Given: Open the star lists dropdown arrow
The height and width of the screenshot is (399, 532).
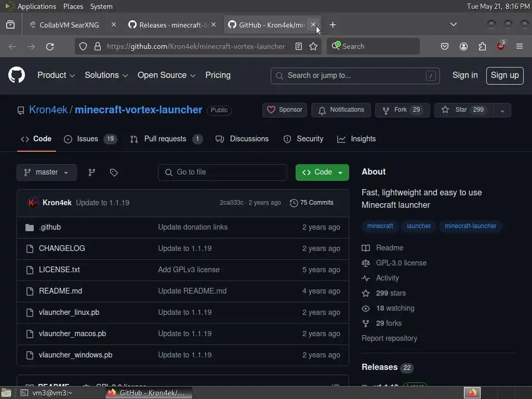Looking at the screenshot, I should click(502, 110).
